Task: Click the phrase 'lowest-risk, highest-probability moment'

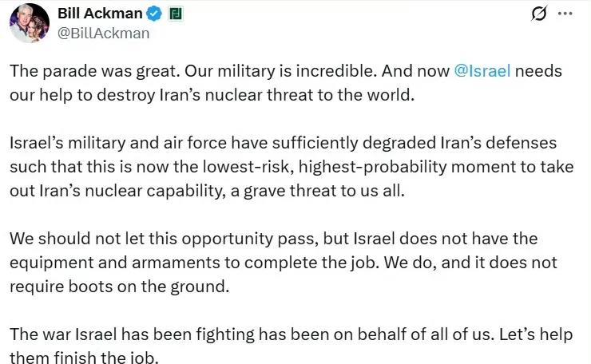Action: (x=324, y=167)
